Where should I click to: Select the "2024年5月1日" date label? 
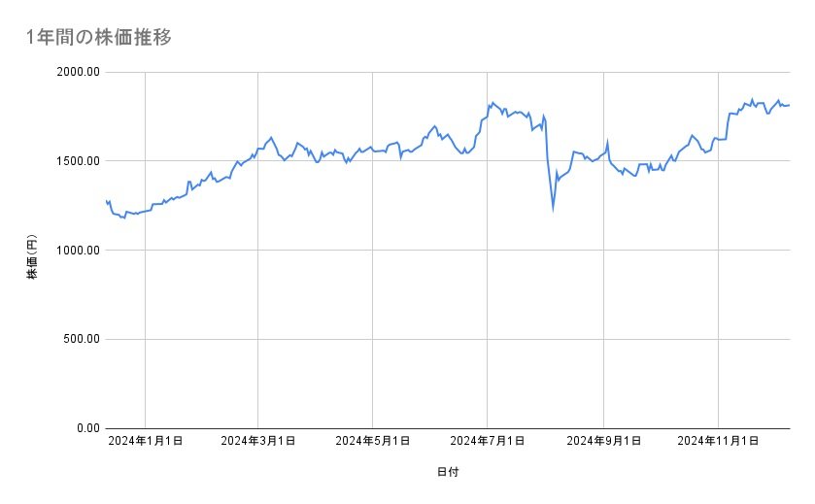(373, 442)
